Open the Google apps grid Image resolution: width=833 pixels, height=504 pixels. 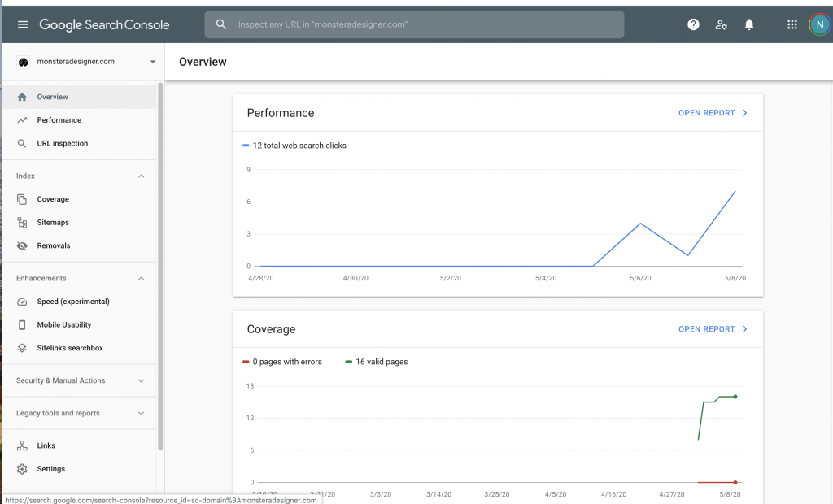click(x=792, y=24)
